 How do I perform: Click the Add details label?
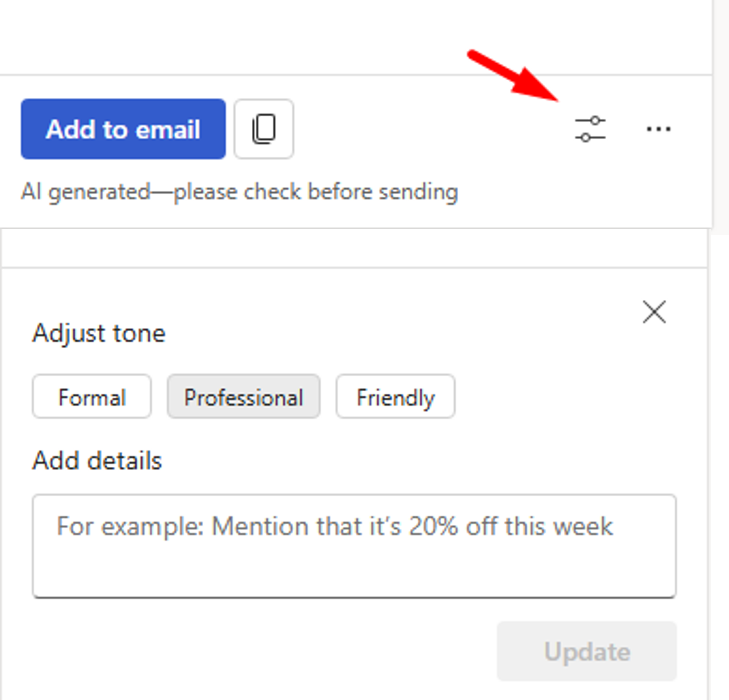(x=97, y=460)
